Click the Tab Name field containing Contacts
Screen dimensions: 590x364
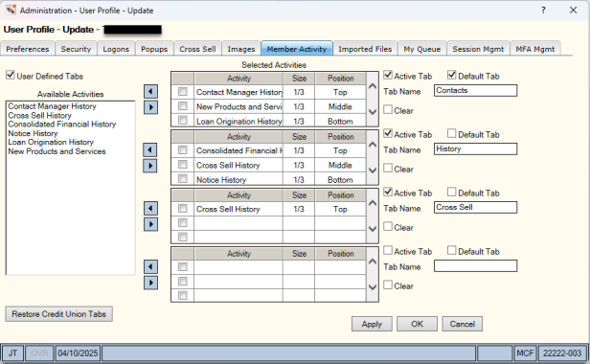click(x=476, y=91)
